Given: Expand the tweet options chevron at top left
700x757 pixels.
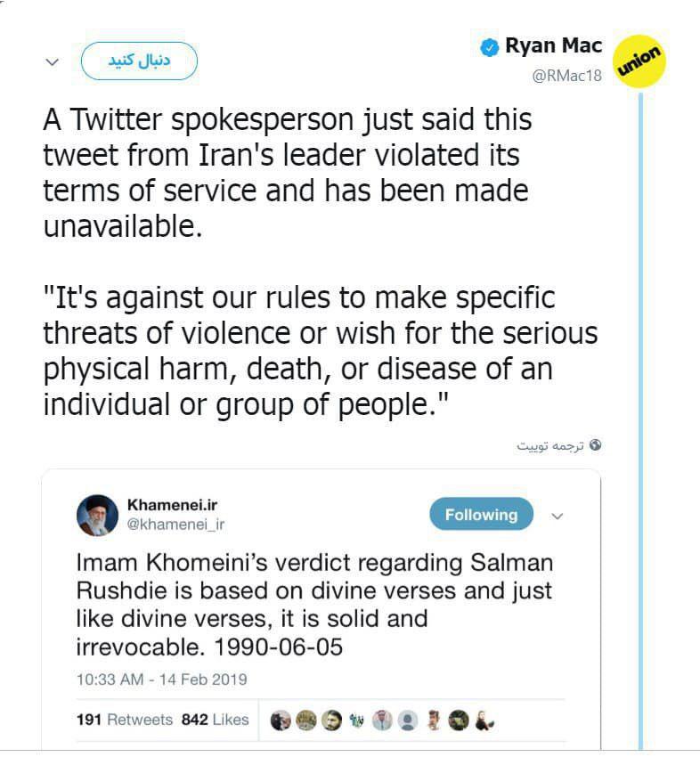Looking at the screenshot, I should (52, 63).
